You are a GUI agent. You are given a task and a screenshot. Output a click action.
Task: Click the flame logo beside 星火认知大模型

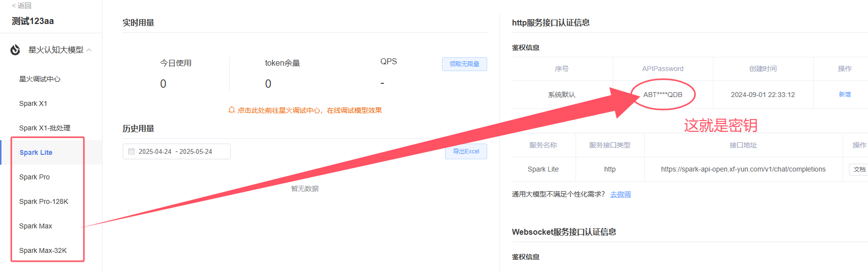pyautogui.click(x=16, y=49)
